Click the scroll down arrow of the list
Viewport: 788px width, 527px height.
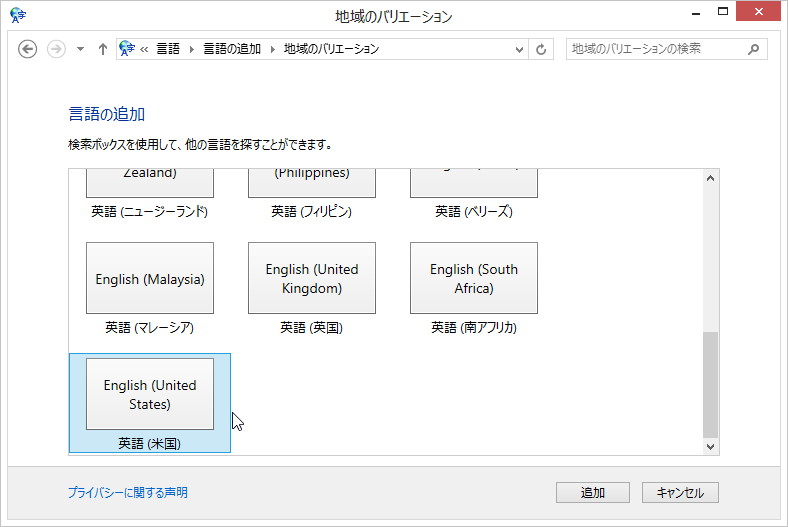[710, 446]
